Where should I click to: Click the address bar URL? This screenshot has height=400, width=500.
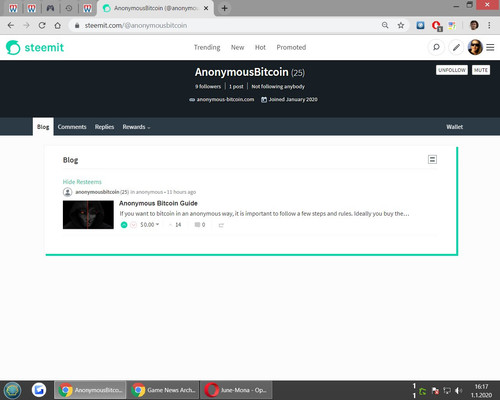click(x=136, y=25)
